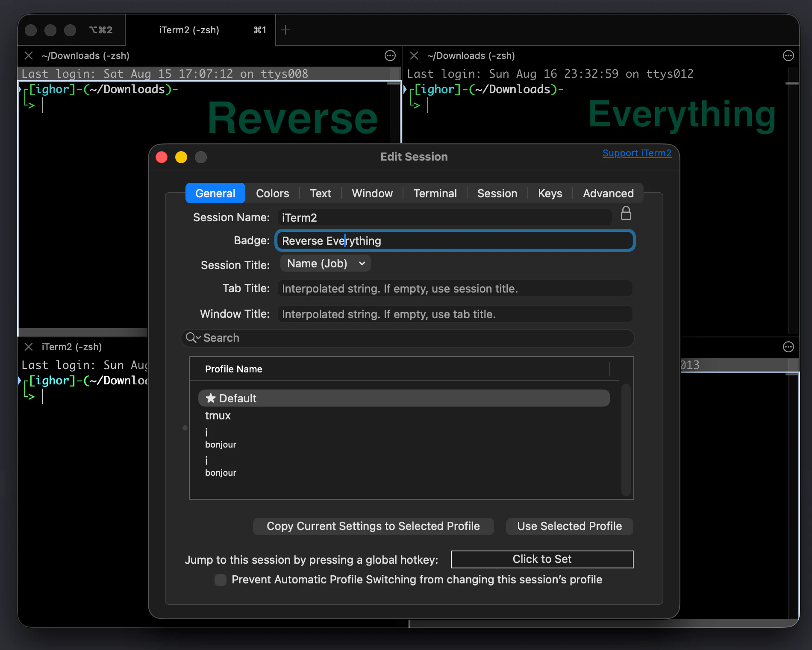
Task: Go to the Session tab
Action: 497,193
